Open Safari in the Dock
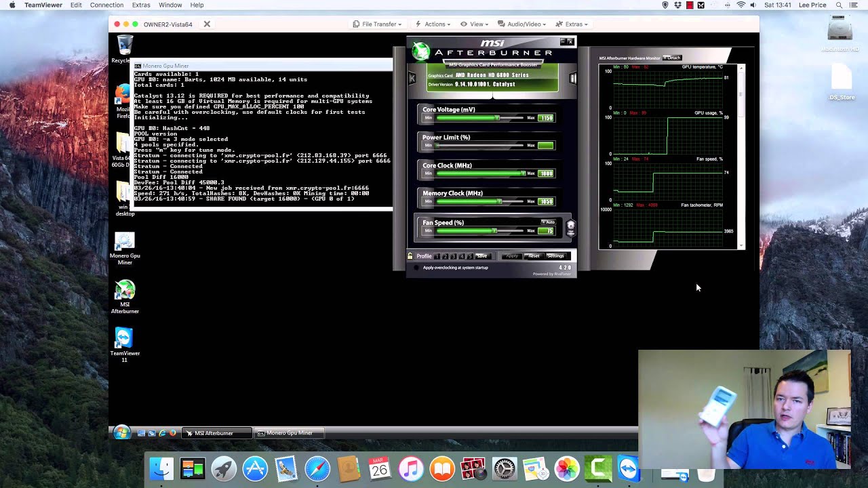The image size is (868, 488). point(317,469)
